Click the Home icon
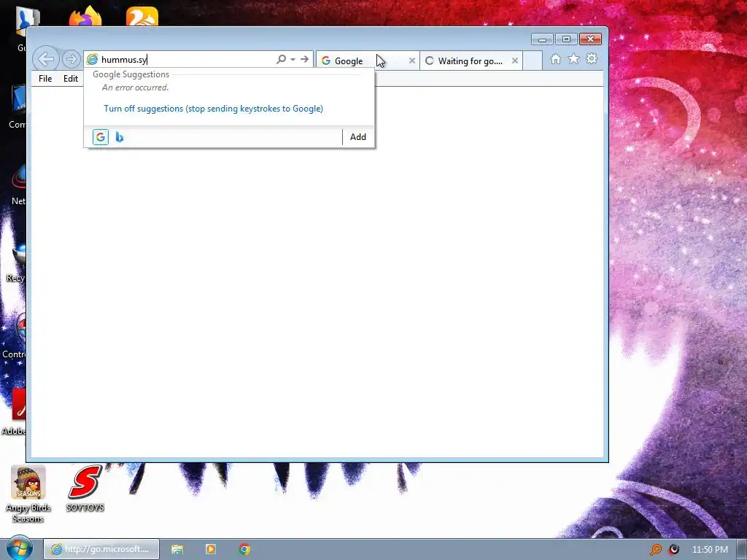 pos(555,58)
